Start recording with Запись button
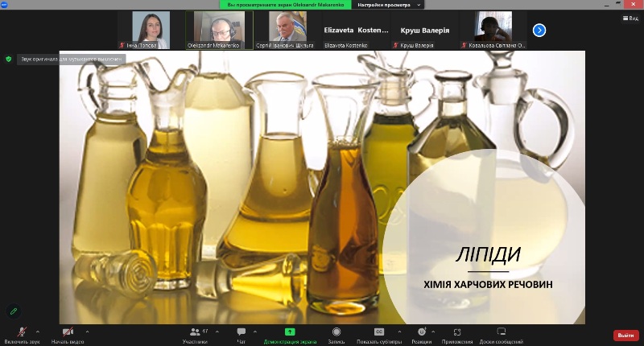Screen dimensions: 644x346 tap(336, 336)
